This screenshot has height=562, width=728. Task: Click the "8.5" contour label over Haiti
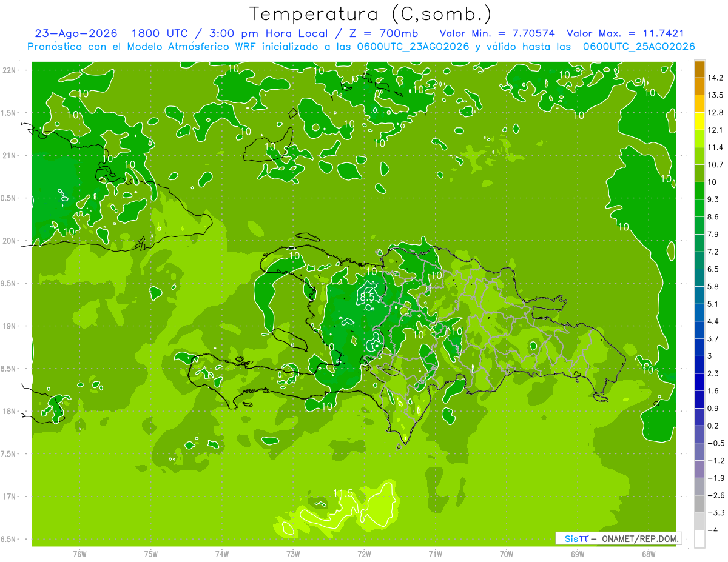(x=368, y=297)
